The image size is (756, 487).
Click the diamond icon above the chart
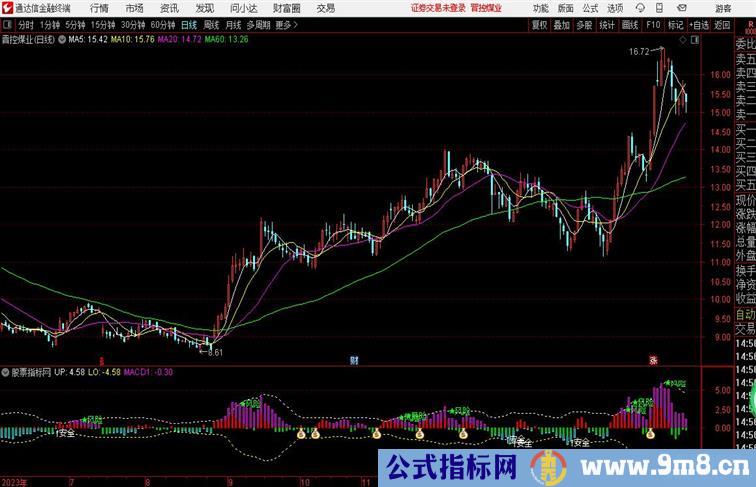pos(683,41)
